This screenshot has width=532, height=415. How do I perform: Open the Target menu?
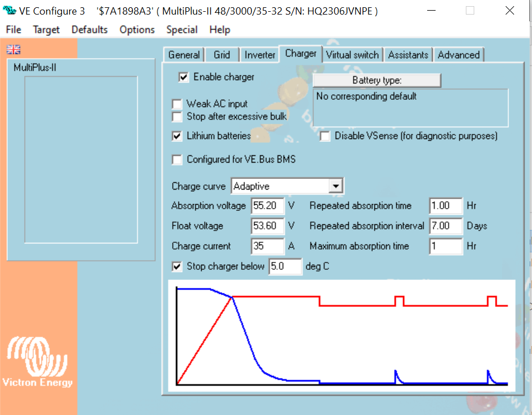46,30
